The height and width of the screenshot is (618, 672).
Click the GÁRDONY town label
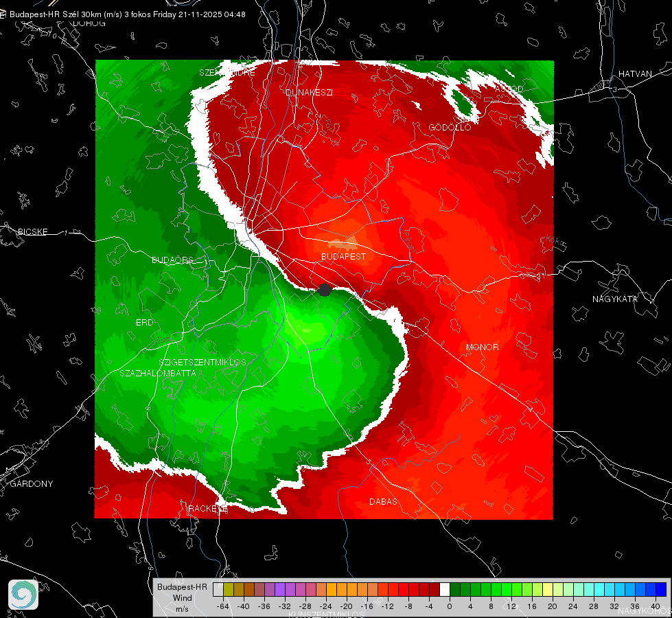[x=32, y=484]
